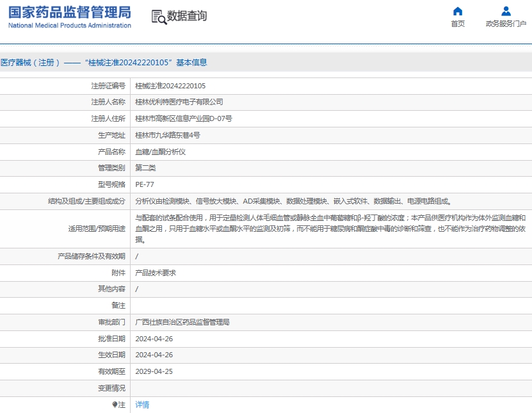The image size is (532, 413).
Task: Click the 结构及组成/主要组成成分 label
Action: (x=86, y=201)
